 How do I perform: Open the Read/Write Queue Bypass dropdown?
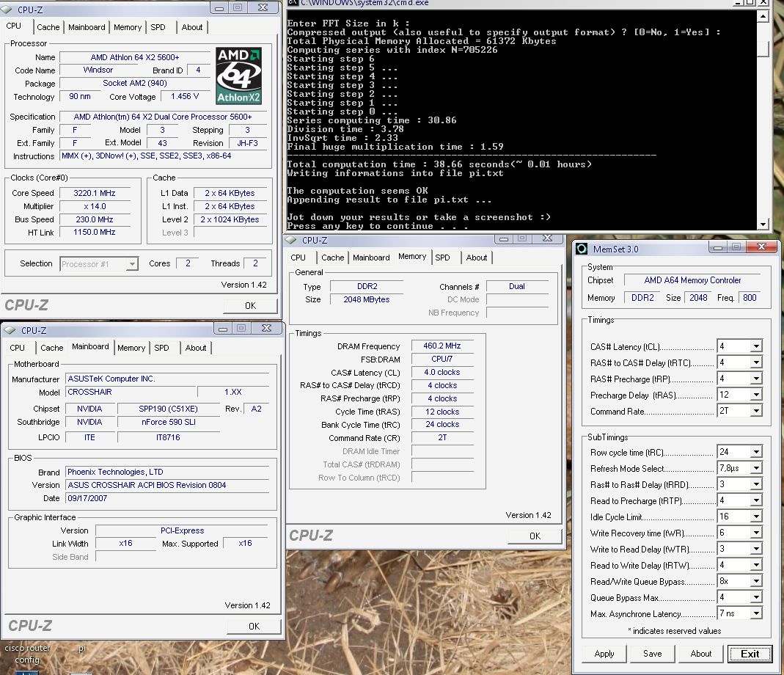756,581
